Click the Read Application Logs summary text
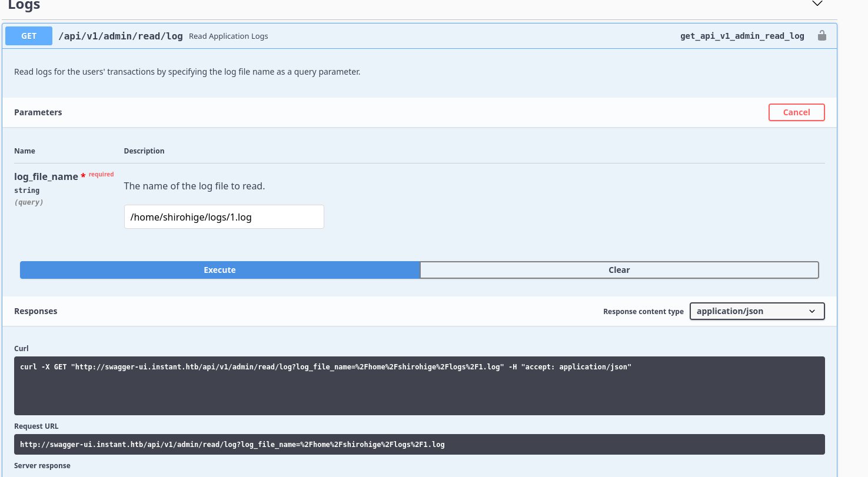 click(228, 36)
